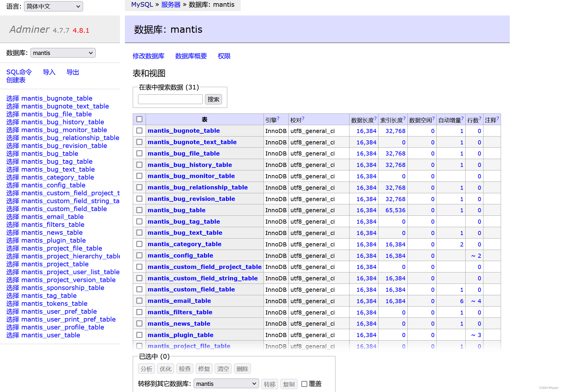Click index length 65,536 for mantis_bug_table

click(395, 210)
